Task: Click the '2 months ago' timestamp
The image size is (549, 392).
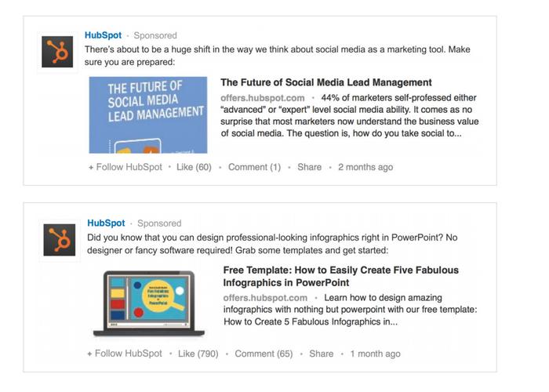Action: pos(365,167)
